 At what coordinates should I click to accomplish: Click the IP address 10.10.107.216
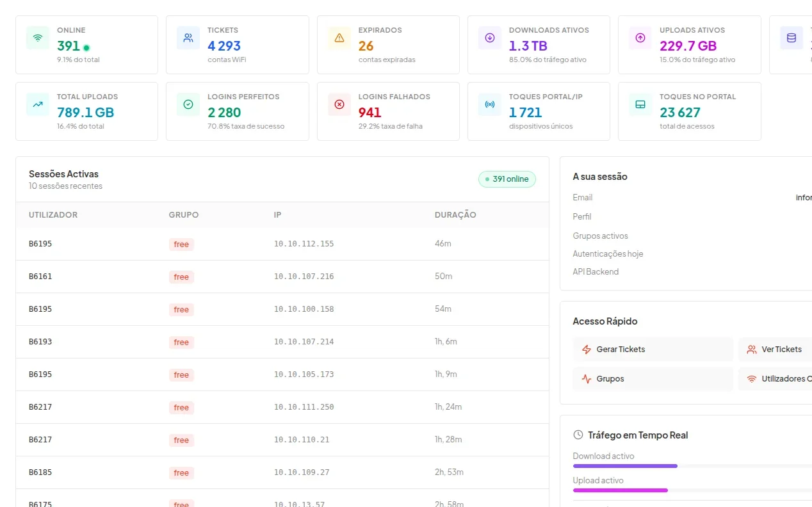click(304, 277)
